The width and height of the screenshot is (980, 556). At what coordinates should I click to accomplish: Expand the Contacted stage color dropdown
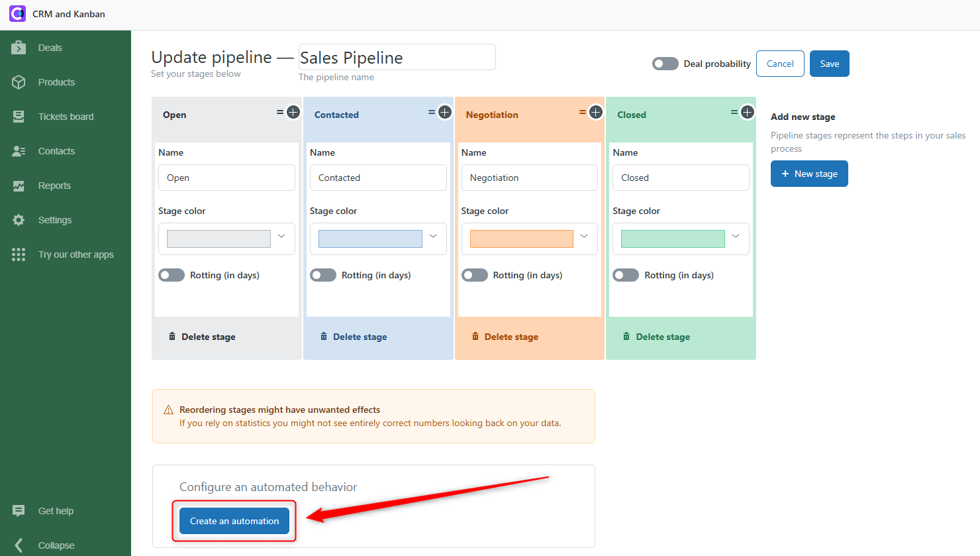433,237
